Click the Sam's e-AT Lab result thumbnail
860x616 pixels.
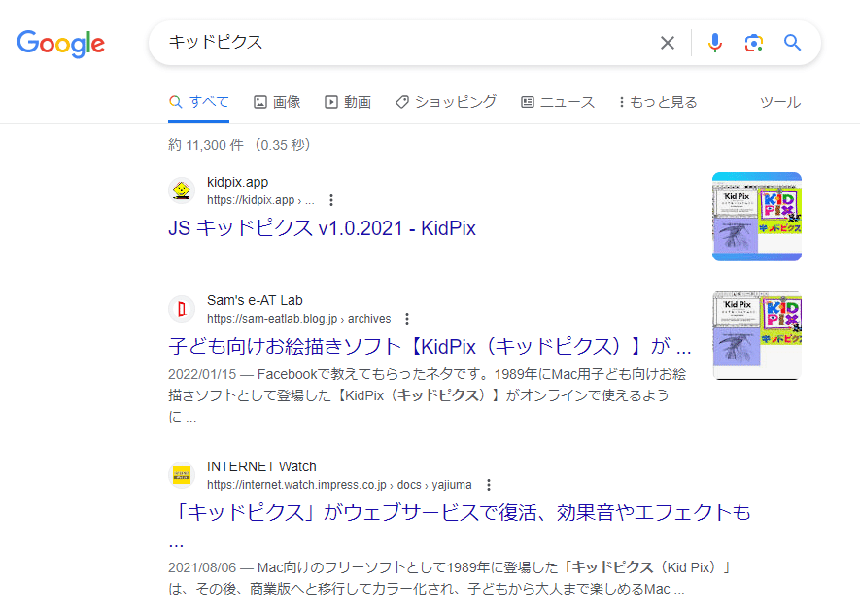pos(756,335)
